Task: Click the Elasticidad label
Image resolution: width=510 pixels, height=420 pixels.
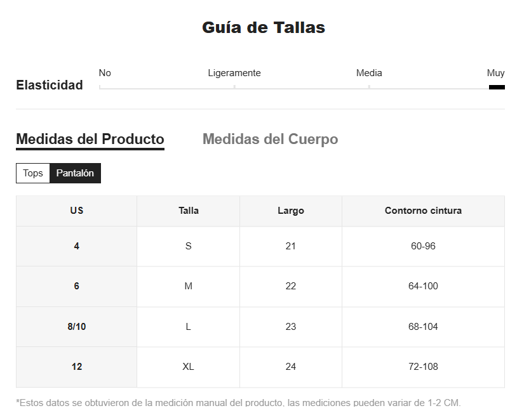Action: pos(50,85)
